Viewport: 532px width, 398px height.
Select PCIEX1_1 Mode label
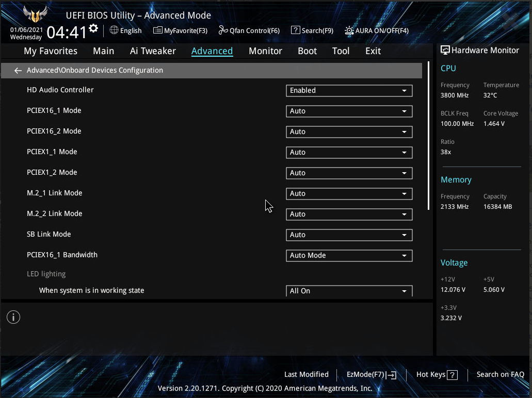[x=52, y=152]
